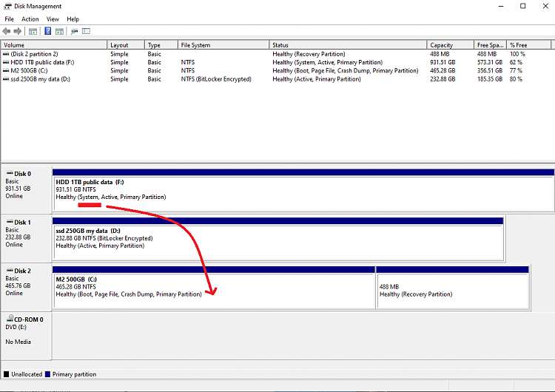Click Healthy (Recovery Partition) status in list

tap(309, 54)
